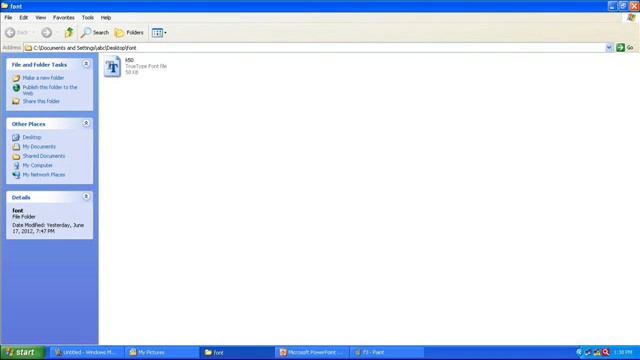Click the Shared Documents folder icon

(x=16, y=156)
